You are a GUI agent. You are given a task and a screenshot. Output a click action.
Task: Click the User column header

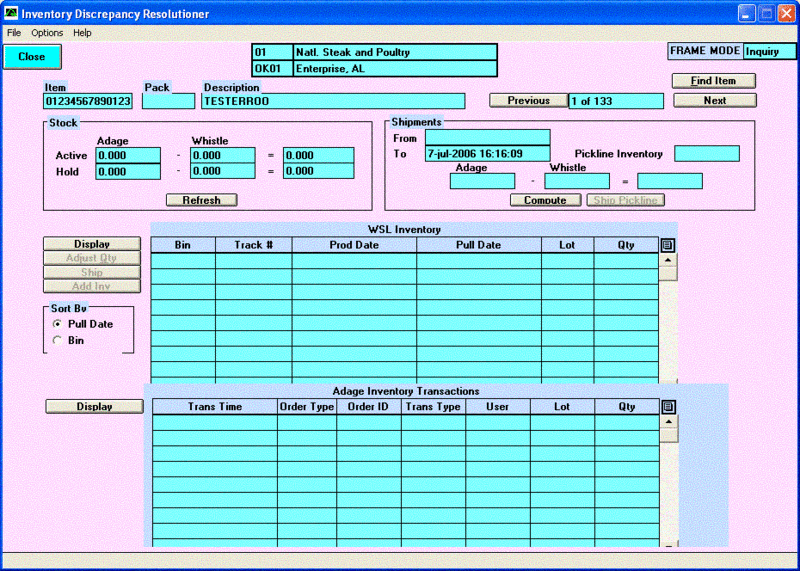click(497, 407)
